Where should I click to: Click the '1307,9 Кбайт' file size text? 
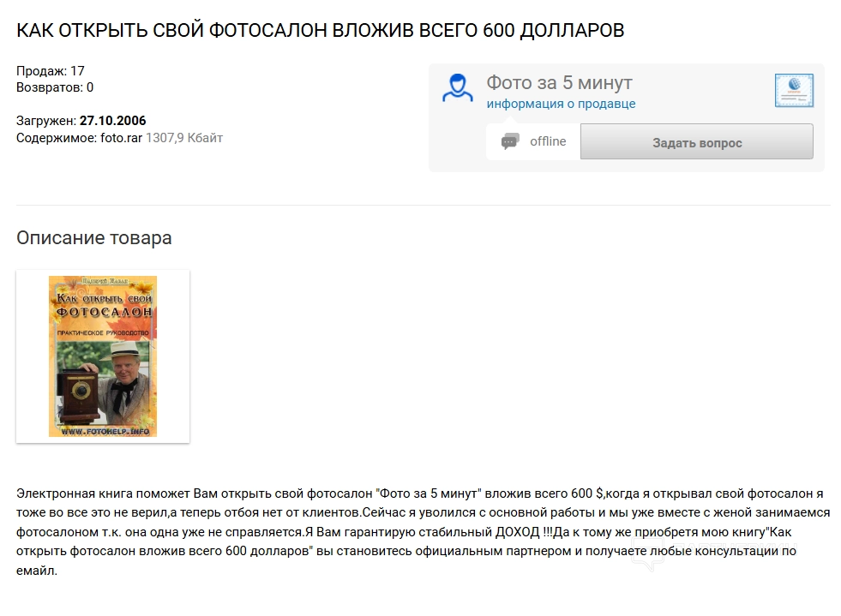[184, 138]
